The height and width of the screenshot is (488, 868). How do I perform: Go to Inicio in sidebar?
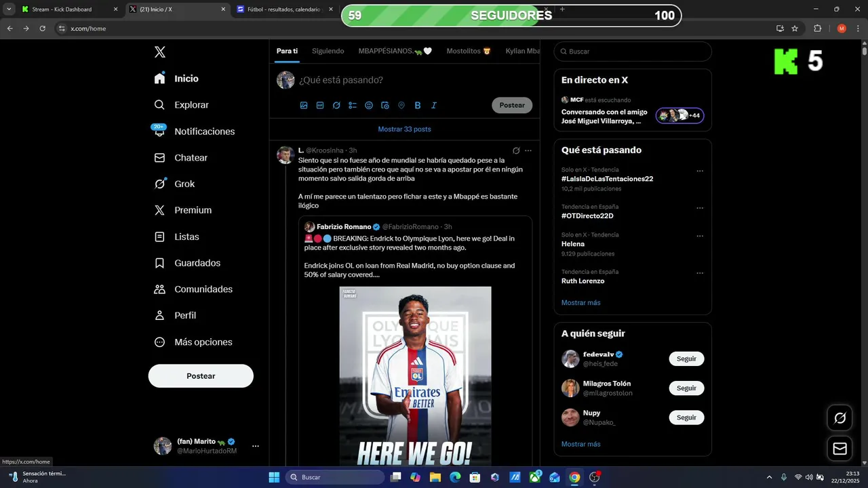coord(176,79)
